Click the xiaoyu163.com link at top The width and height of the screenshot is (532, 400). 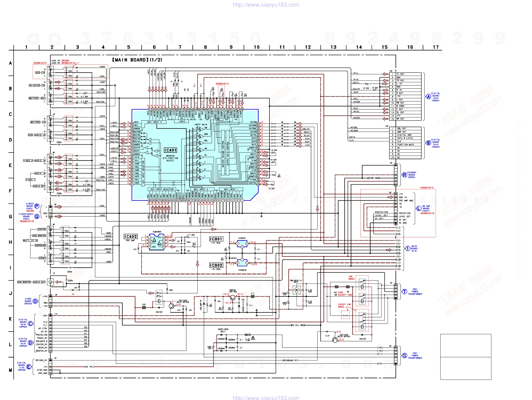click(x=266, y=5)
